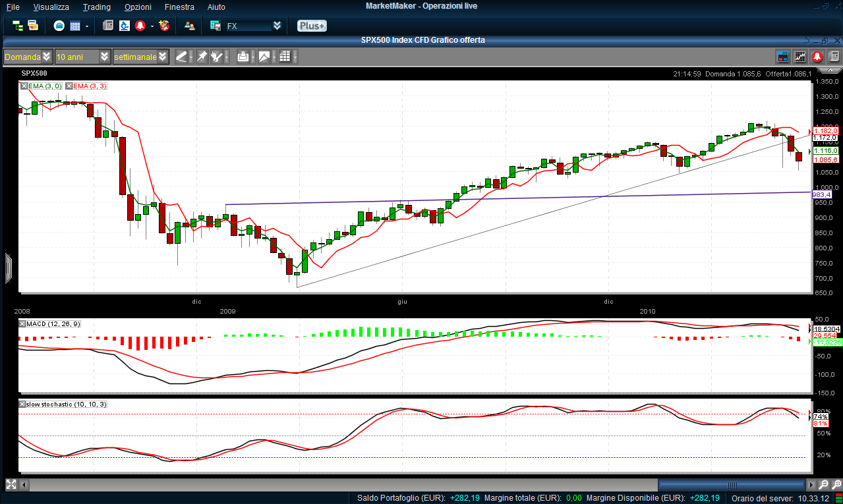Click the mini chart icon at top right
The height and width of the screenshot is (504, 843).
(800, 57)
